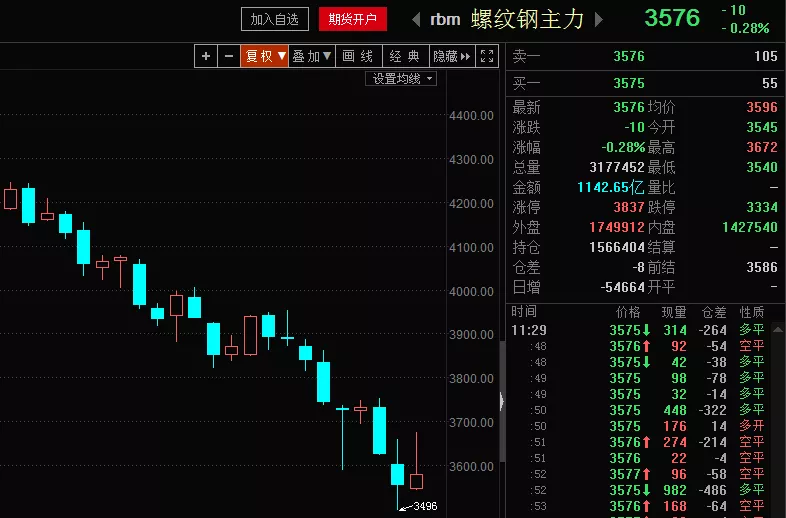Click the chart's vertical scrollbar

[502, 401]
